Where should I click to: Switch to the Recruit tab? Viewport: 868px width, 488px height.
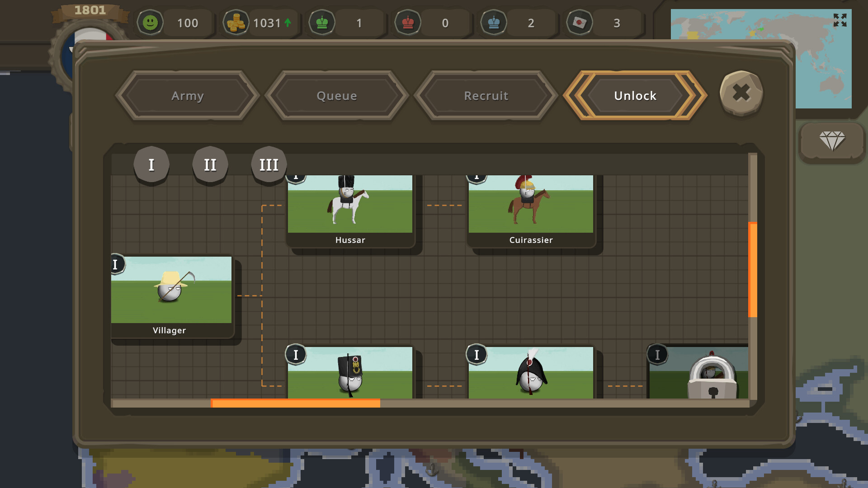click(486, 96)
